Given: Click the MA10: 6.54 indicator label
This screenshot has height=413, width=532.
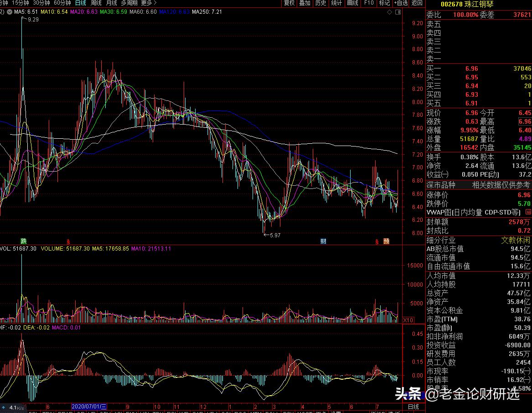Looking at the screenshot, I should (x=54, y=12).
